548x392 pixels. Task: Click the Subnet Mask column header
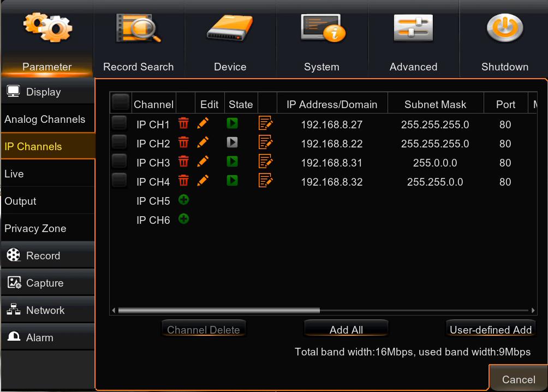click(x=435, y=104)
